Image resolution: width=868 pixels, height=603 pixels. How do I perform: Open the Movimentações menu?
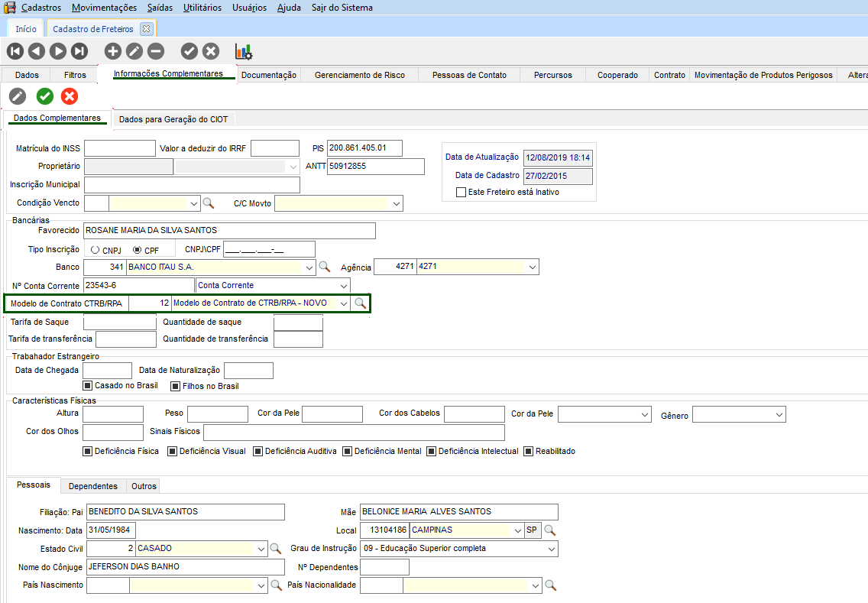point(104,8)
